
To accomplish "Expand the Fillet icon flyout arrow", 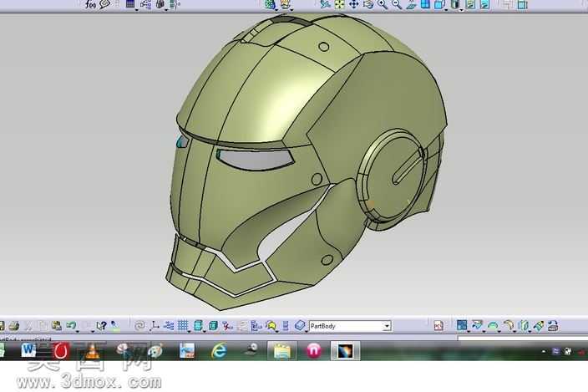I will pyautogui.click(x=499, y=332).
